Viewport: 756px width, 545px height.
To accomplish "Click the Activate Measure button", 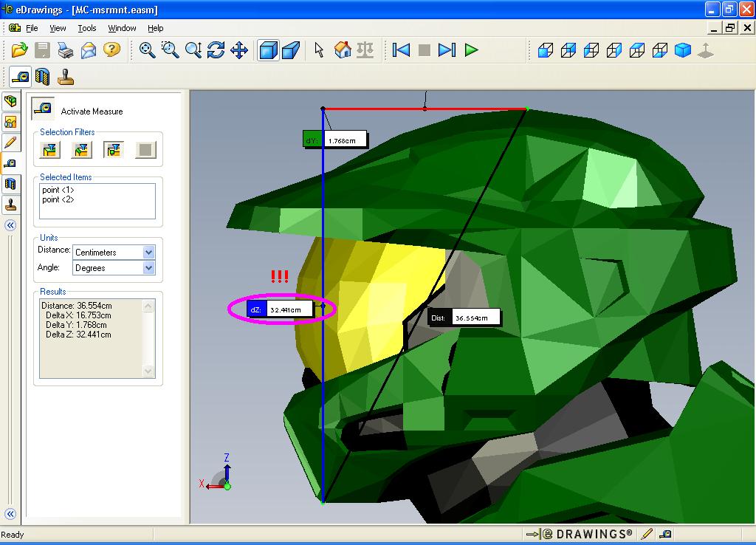I will coord(43,109).
